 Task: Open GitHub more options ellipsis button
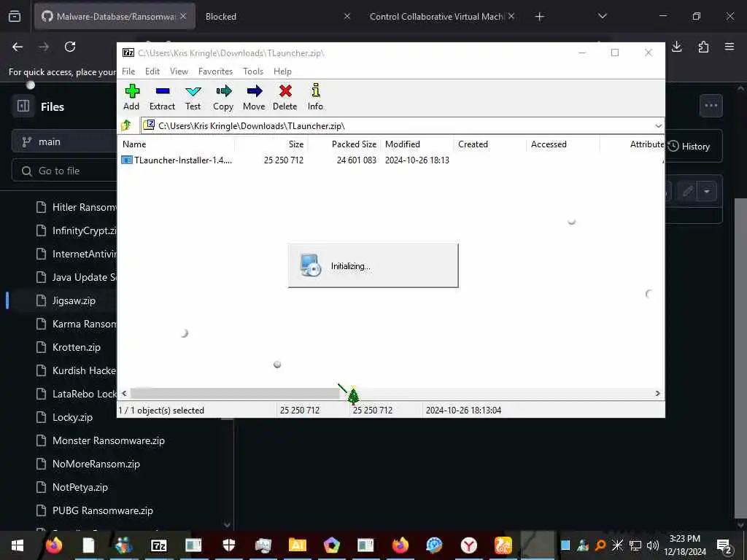711,106
